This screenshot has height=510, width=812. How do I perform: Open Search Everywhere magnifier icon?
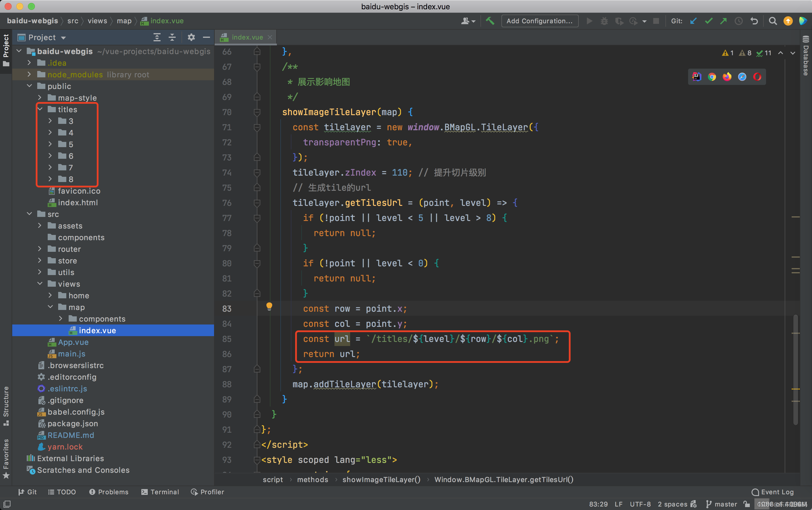(x=772, y=21)
